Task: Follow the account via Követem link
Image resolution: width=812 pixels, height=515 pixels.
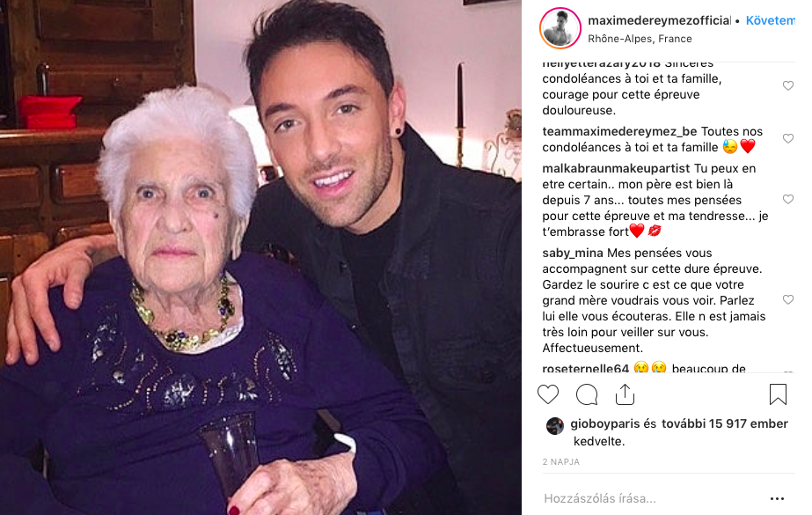Action: (x=771, y=21)
